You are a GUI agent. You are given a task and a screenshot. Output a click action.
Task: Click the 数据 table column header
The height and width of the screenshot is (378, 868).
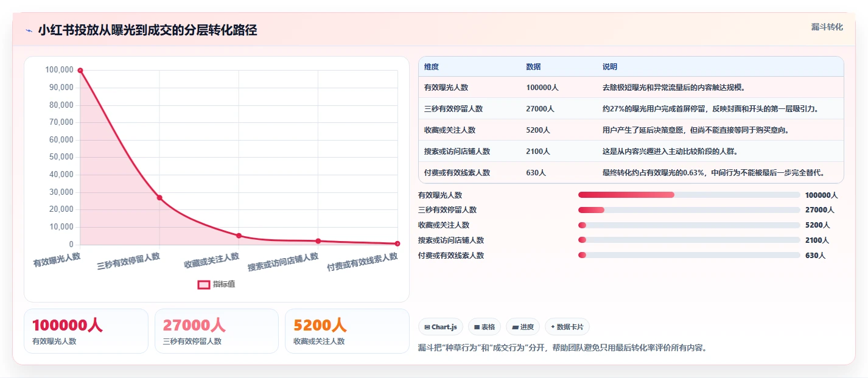point(533,67)
